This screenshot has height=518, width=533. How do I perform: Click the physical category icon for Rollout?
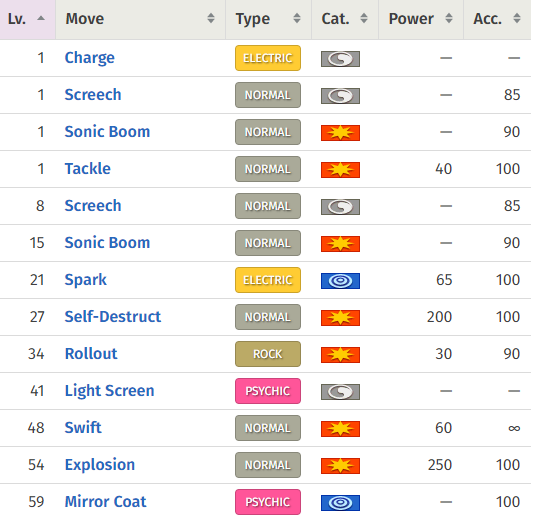340,356
